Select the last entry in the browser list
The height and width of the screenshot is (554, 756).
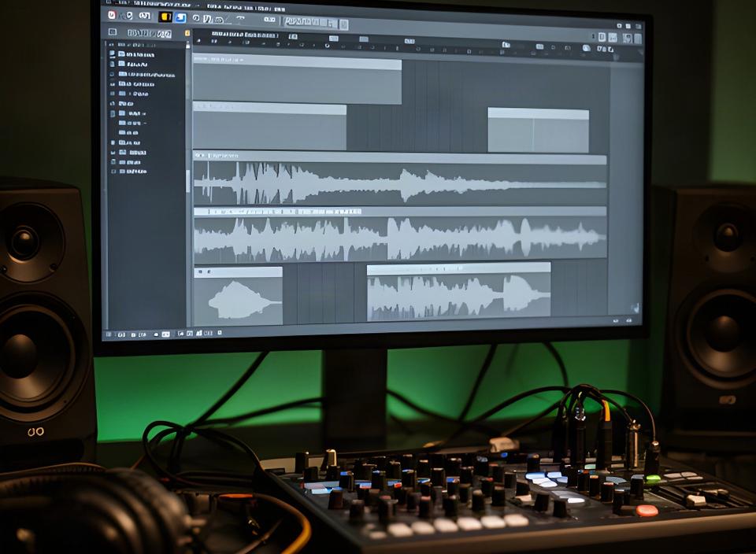click(x=129, y=171)
